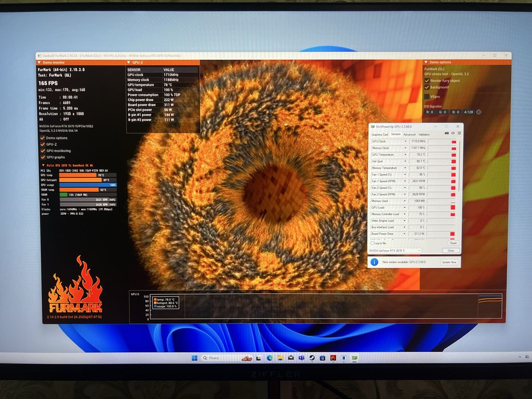Viewport: 532px width, 399px height.
Task: Open Microsoft Edge from the taskbar
Action: (270, 358)
